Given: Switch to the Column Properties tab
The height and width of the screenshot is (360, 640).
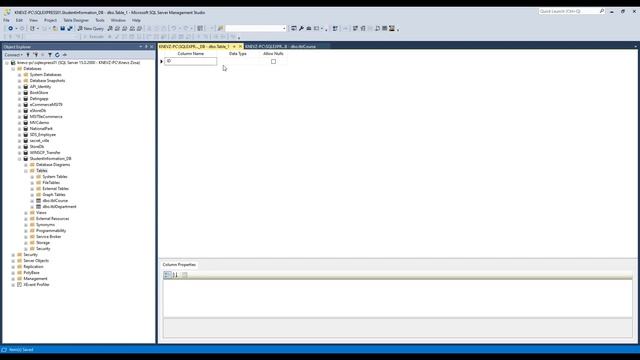Looking at the screenshot, I should (x=179, y=264).
